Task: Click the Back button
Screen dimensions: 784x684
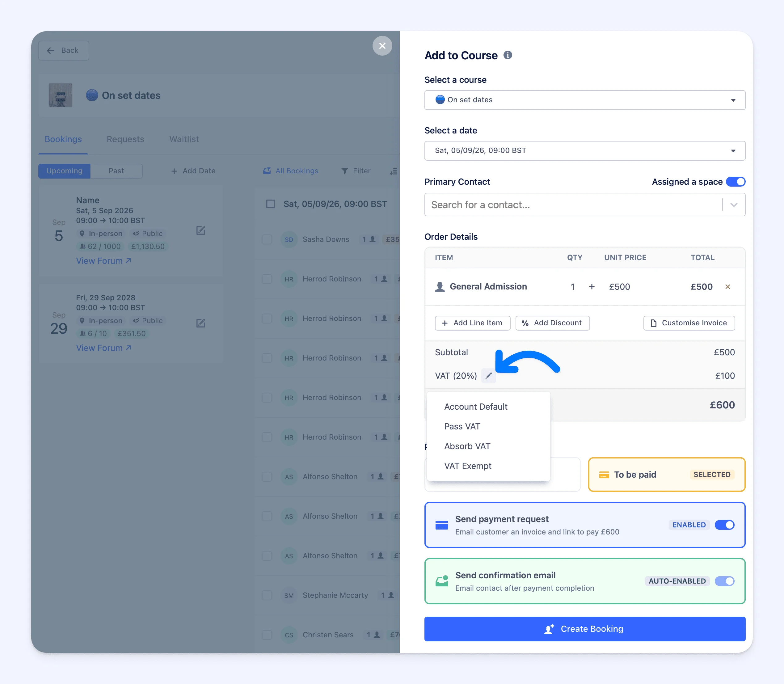Action: pos(63,51)
